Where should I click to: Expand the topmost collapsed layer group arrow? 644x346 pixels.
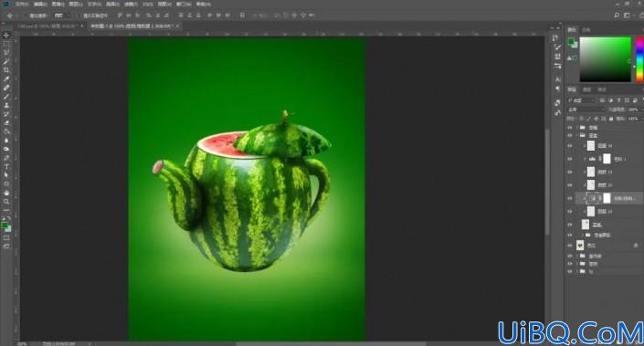pyautogui.click(x=577, y=128)
